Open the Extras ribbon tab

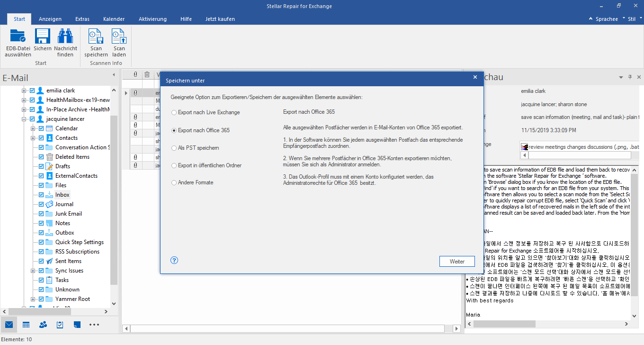click(82, 19)
